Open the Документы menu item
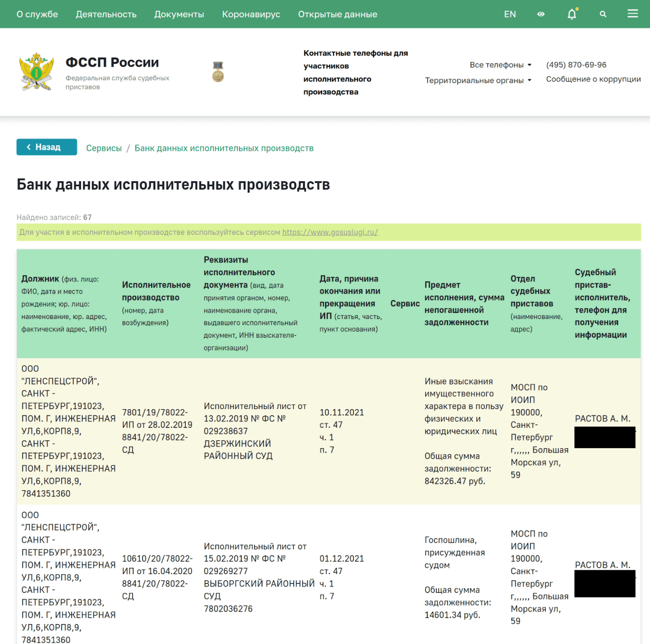650x644 pixels. pyautogui.click(x=179, y=14)
